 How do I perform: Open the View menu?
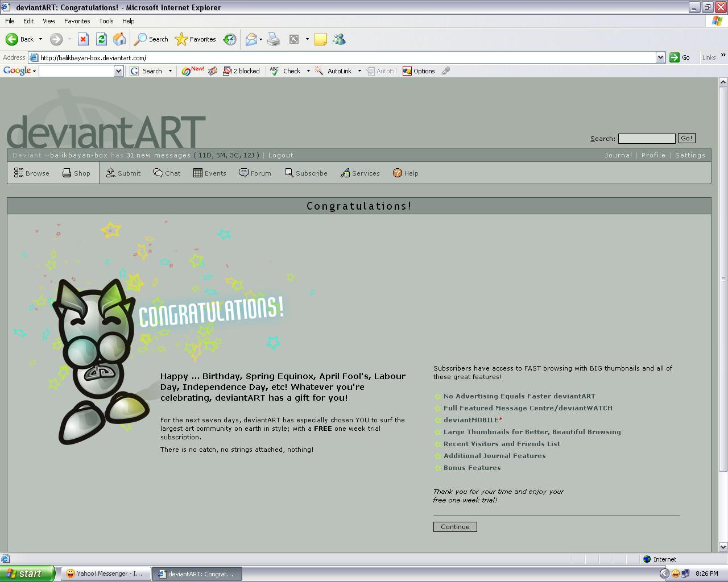49,21
